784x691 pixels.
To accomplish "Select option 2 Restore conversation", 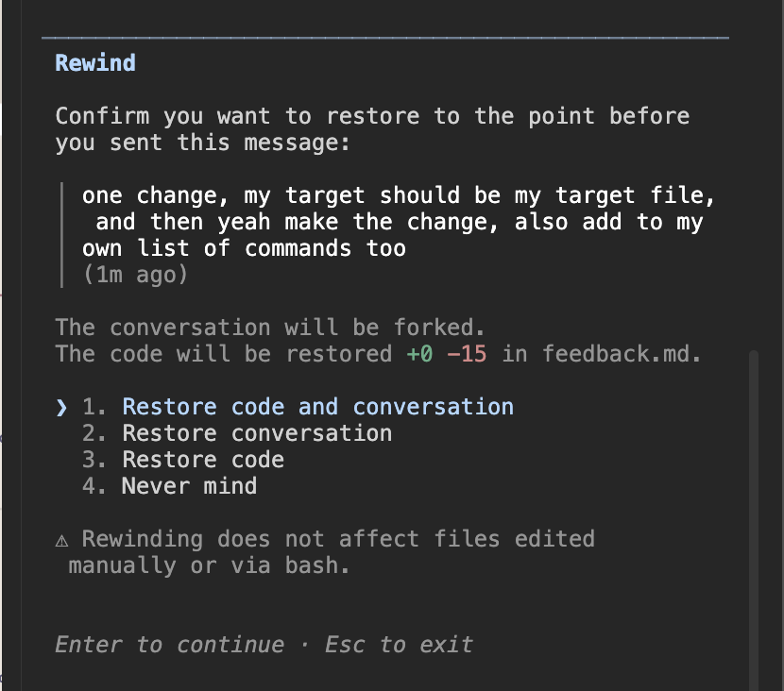I will click(x=258, y=433).
